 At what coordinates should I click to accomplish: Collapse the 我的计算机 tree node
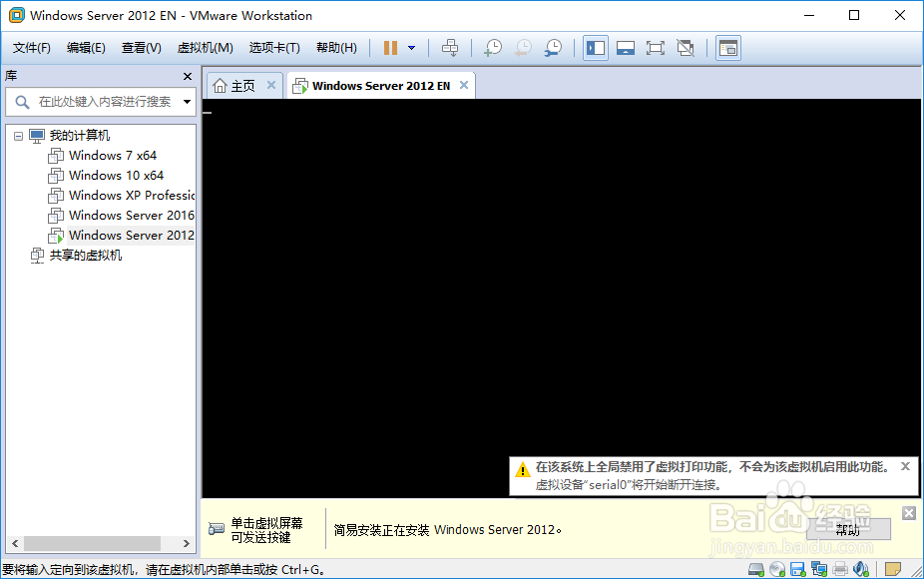(x=18, y=136)
